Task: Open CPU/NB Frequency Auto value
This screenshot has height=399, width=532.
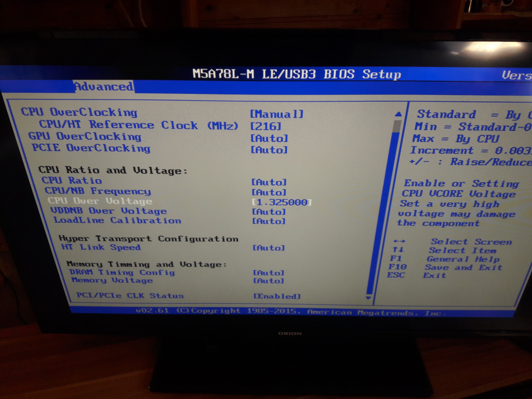Action: click(269, 192)
